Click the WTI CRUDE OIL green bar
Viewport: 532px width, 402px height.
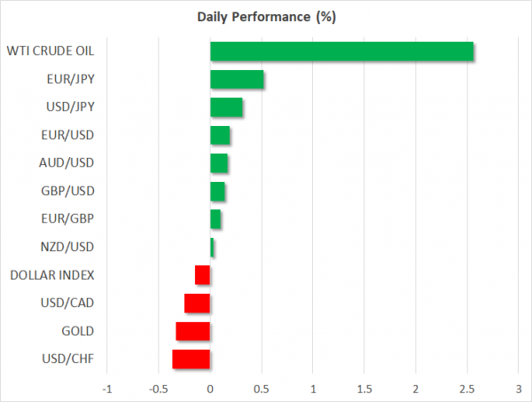tap(341, 51)
